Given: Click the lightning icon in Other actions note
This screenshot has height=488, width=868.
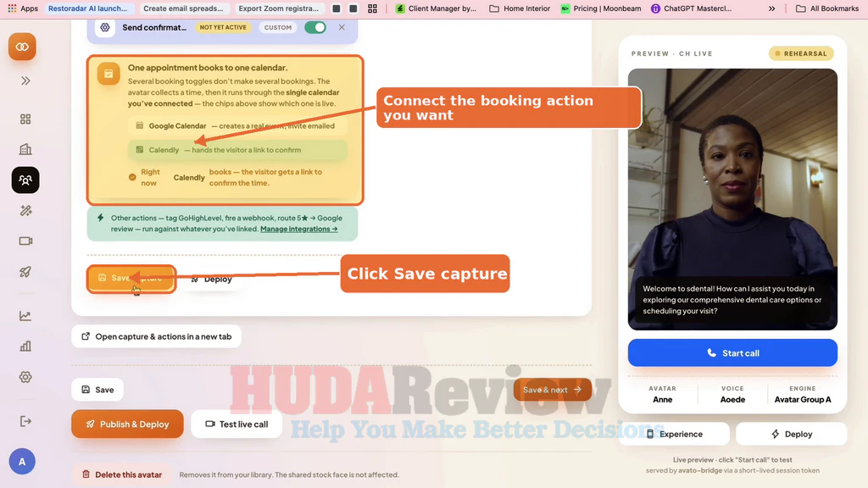Looking at the screenshot, I should [100, 218].
